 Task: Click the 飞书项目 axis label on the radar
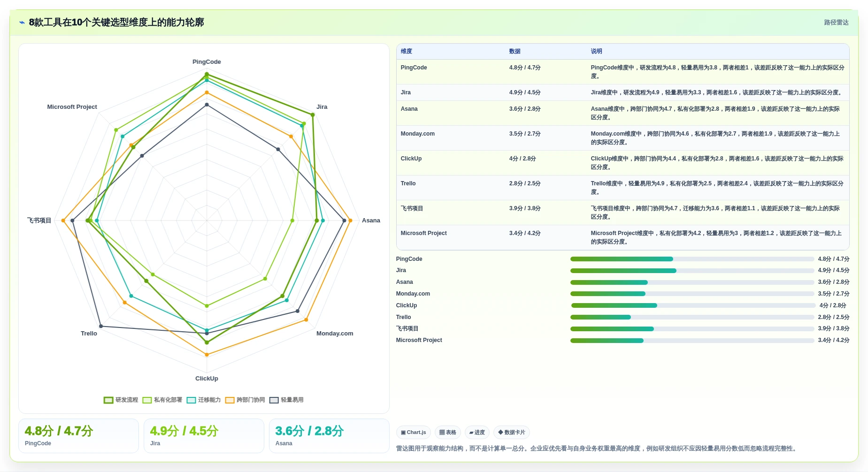tap(39, 221)
